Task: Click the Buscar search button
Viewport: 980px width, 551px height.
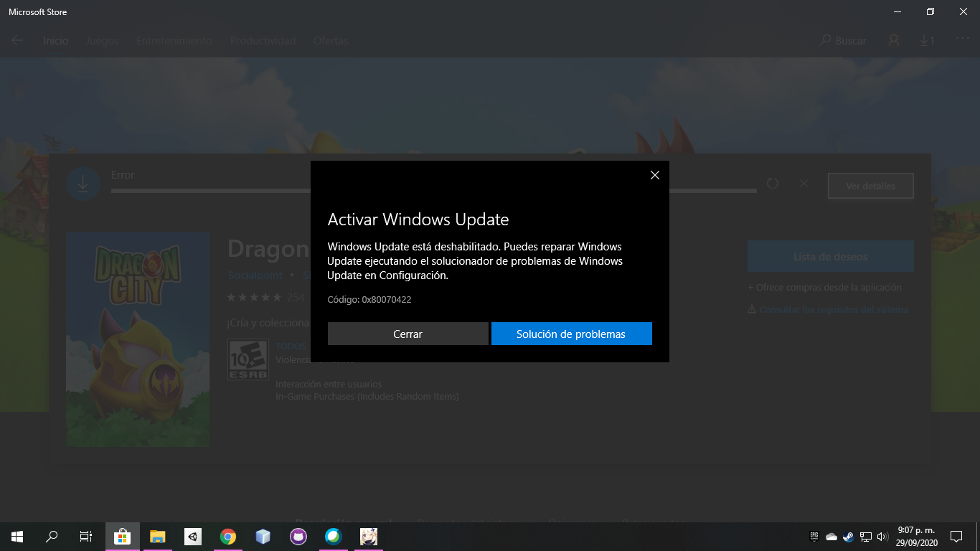Action: coord(844,41)
